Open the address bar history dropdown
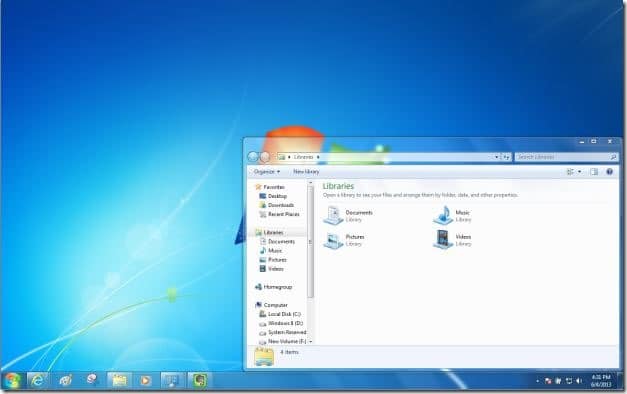 point(496,157)
